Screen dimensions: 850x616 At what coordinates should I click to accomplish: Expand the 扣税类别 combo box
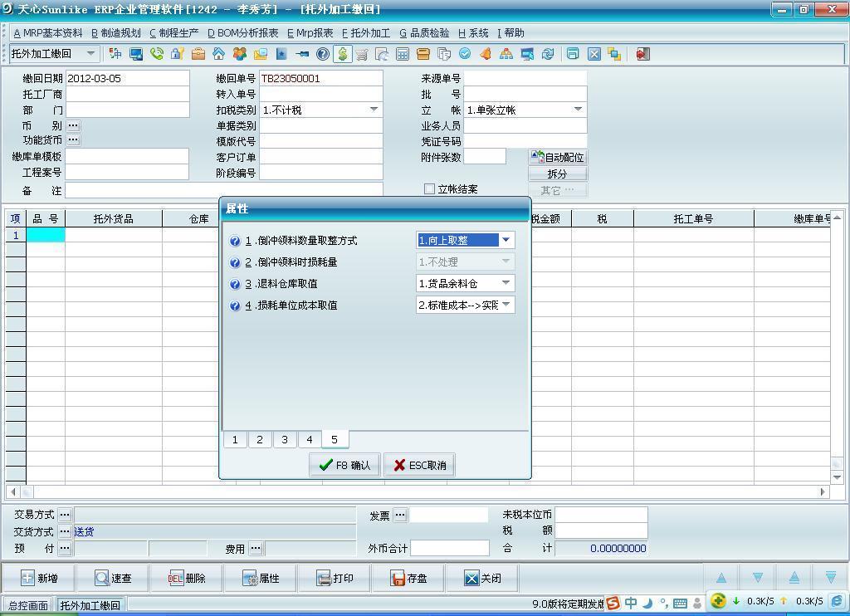374,110
